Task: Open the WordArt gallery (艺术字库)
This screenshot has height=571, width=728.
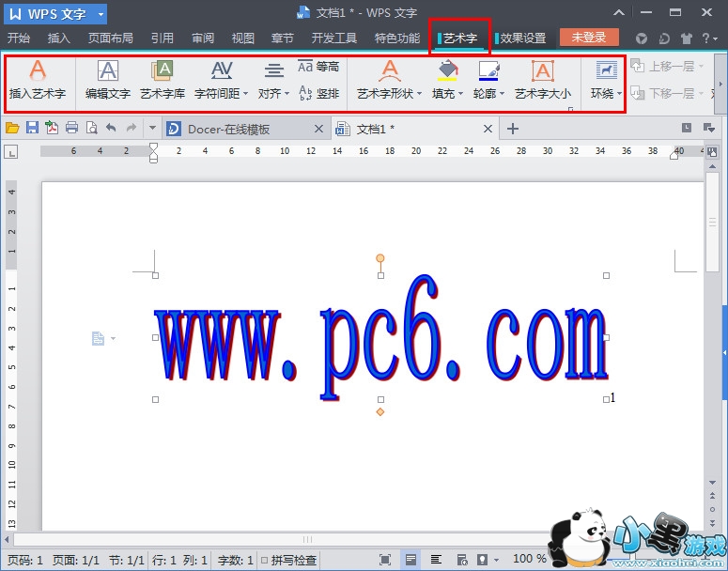Action: (163, 80)
